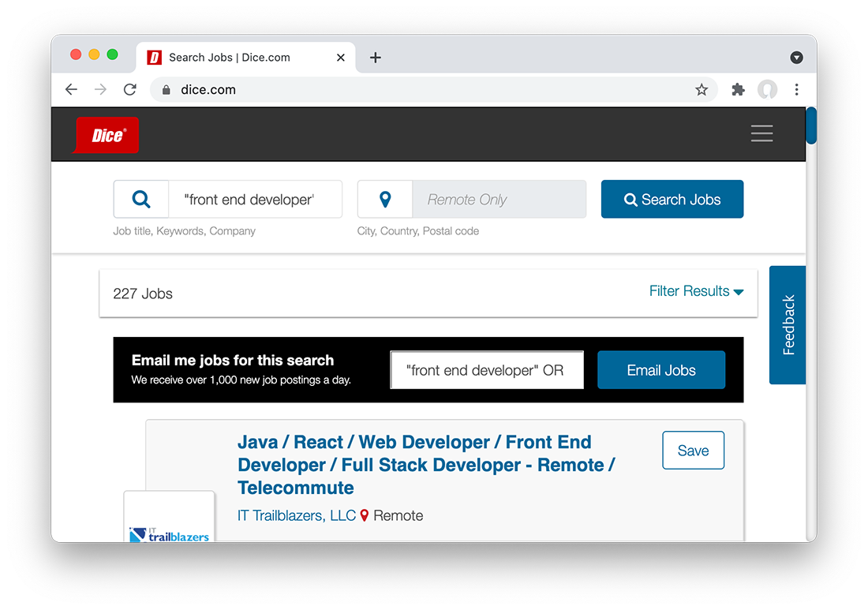Bookmark the page using the star icon
The height and width of the screenshot is (610, 868).
702,89
